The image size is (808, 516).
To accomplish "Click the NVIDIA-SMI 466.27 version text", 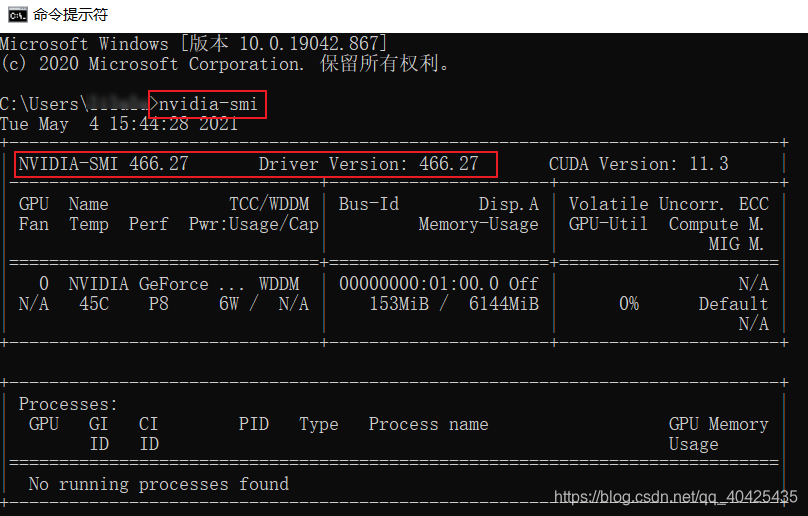I will click(x=103, y=164).
